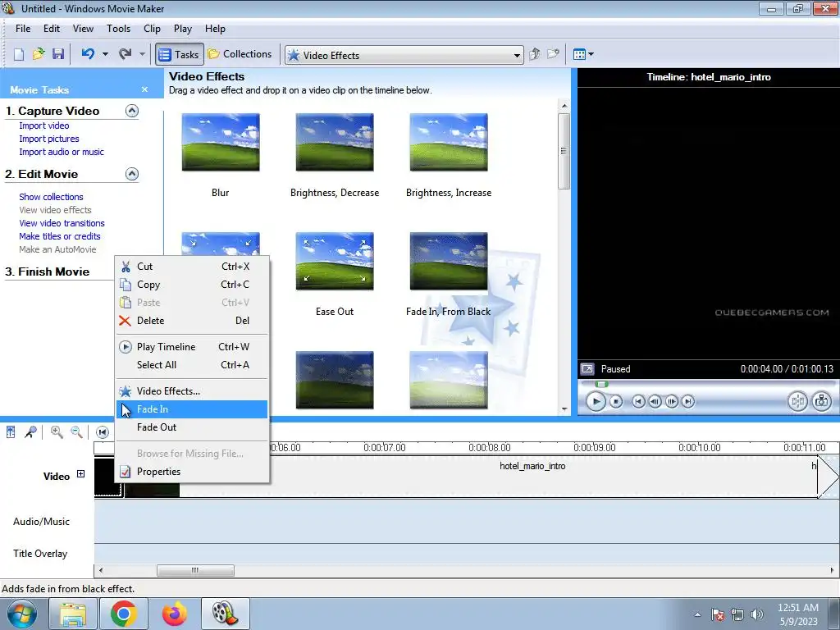
Task: Click the Set Audio Levels icon
Action: pyautogui.click(x=11, y=431)
